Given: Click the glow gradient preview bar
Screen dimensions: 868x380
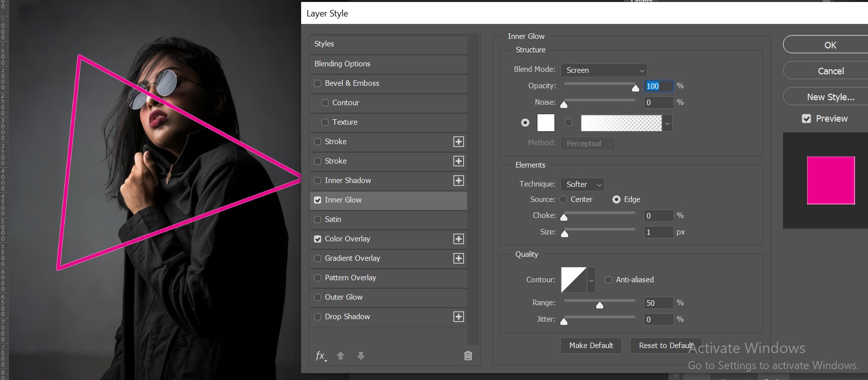Looking at the screenshot, I should 622,123.
